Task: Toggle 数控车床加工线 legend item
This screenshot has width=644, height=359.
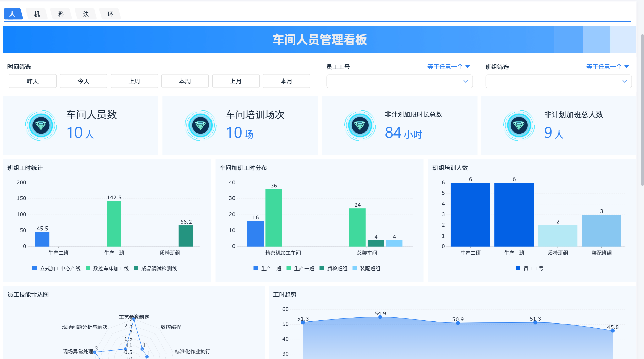Action: (107, 268)
